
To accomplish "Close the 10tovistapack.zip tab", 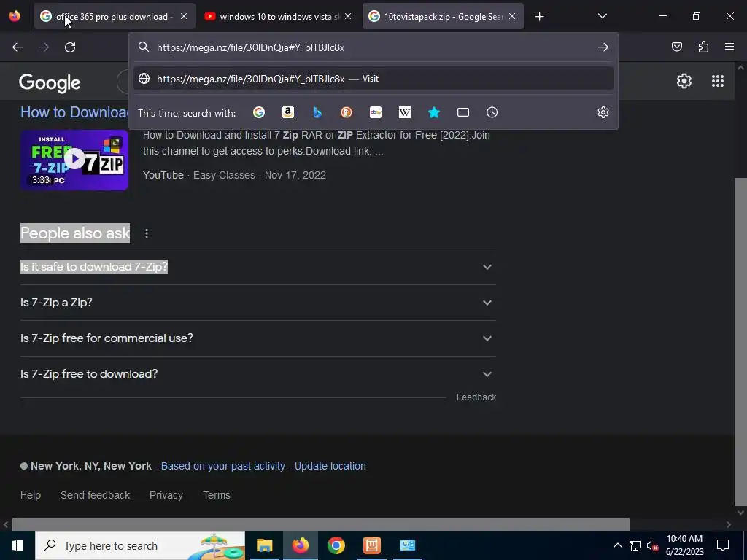I will [x=512, y=16].
